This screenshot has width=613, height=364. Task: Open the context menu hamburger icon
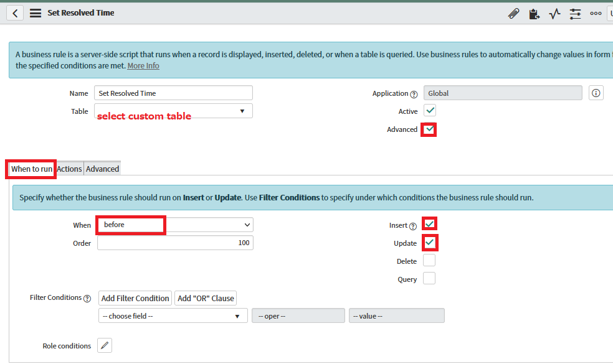(x=36, y=12)
